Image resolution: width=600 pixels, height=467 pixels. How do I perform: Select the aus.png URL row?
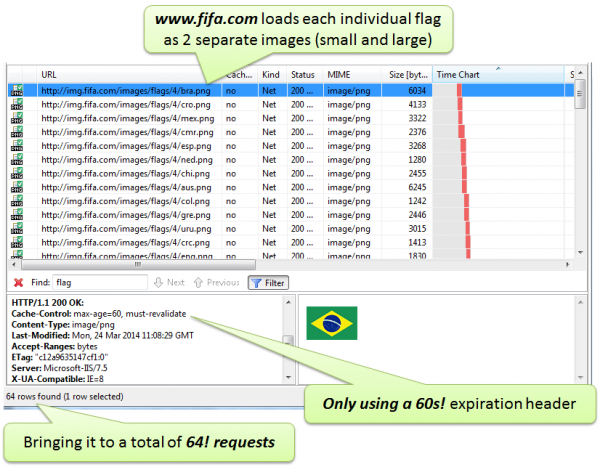(x=126, y=187)
